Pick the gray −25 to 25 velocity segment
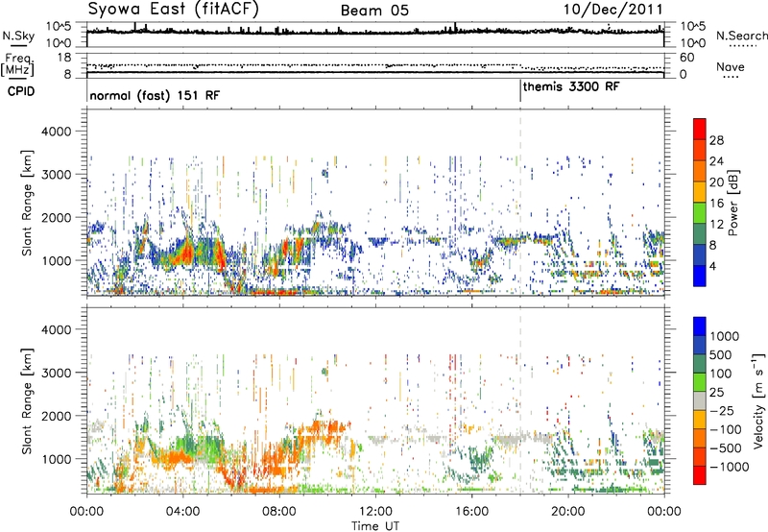The width and height of the screenshot is (768, 532). pos(700,400)
